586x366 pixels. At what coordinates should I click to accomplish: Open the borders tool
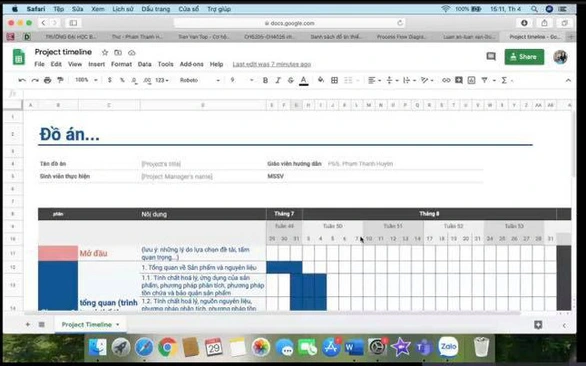click(x=334, y=80)
